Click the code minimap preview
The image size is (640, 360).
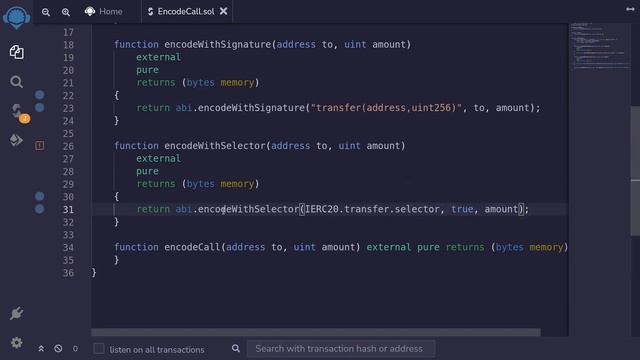(600, 46)
